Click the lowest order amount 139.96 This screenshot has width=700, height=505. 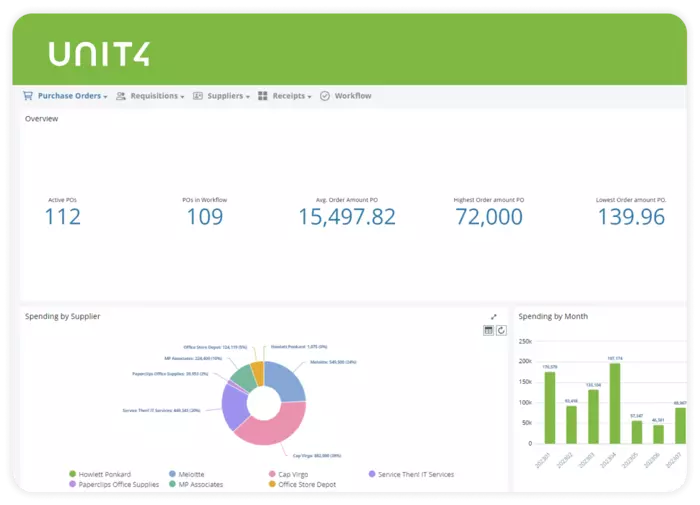coord(631,217)
